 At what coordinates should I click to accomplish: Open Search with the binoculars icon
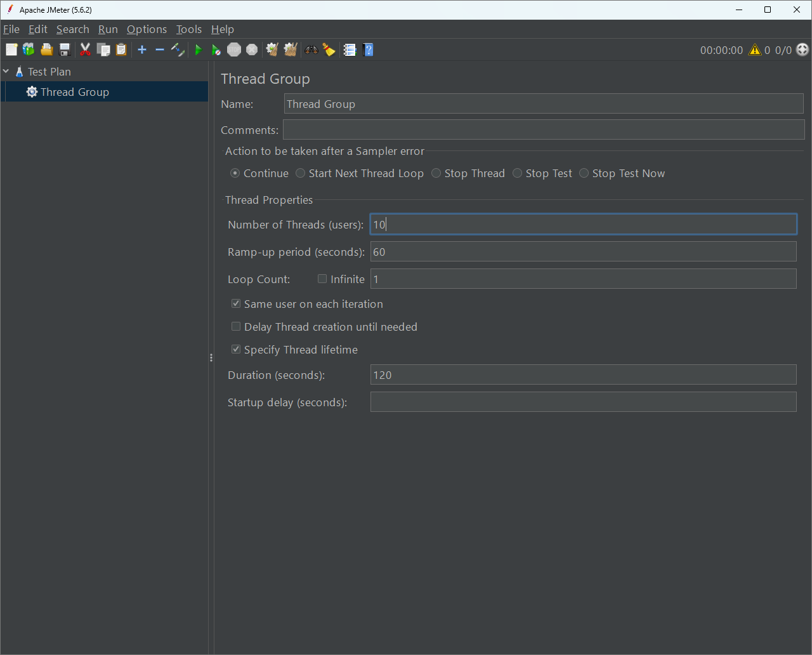(311, 50)
